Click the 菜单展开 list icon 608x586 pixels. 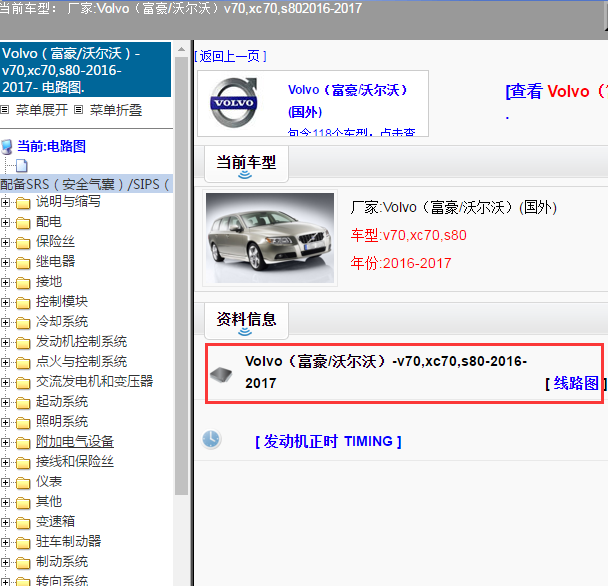click(x=5, y=110)
